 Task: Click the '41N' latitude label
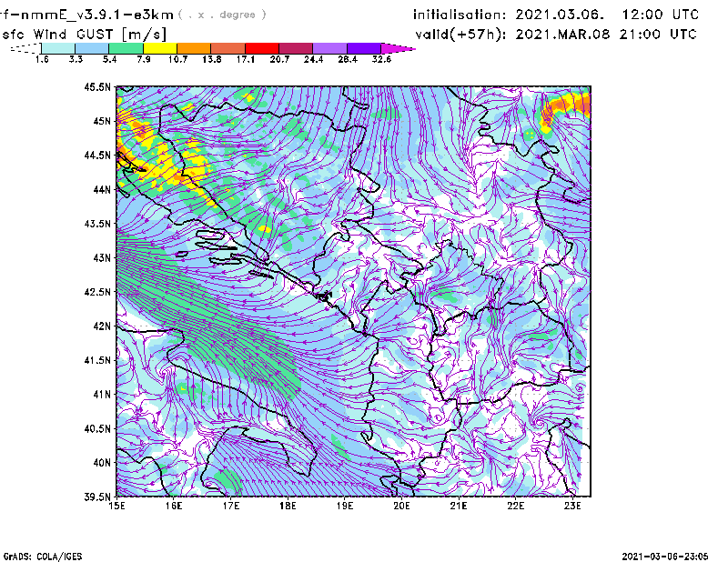point(102,395)
